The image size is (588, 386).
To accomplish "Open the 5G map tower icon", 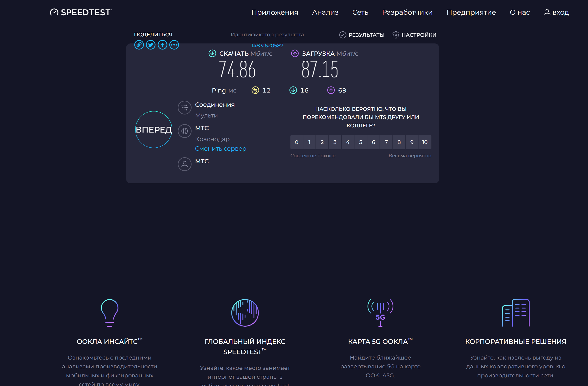I will click(x=380, y=313).
